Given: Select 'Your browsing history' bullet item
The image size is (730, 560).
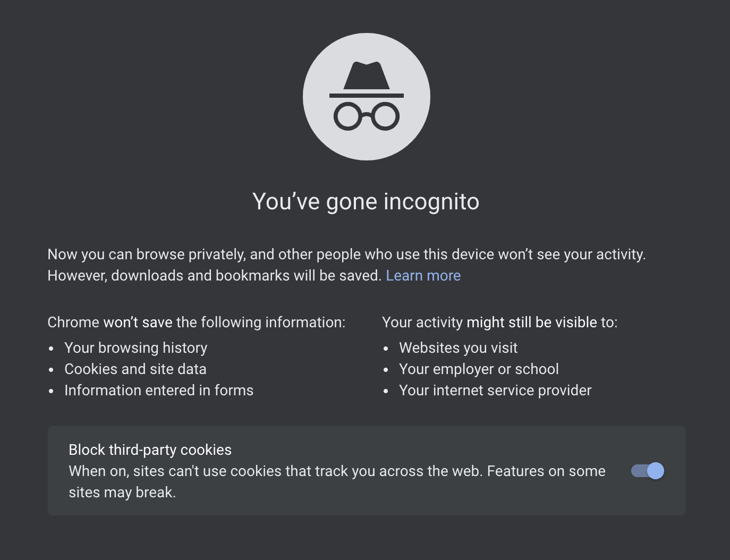Looking at the screenshot, I should [135, 348].
